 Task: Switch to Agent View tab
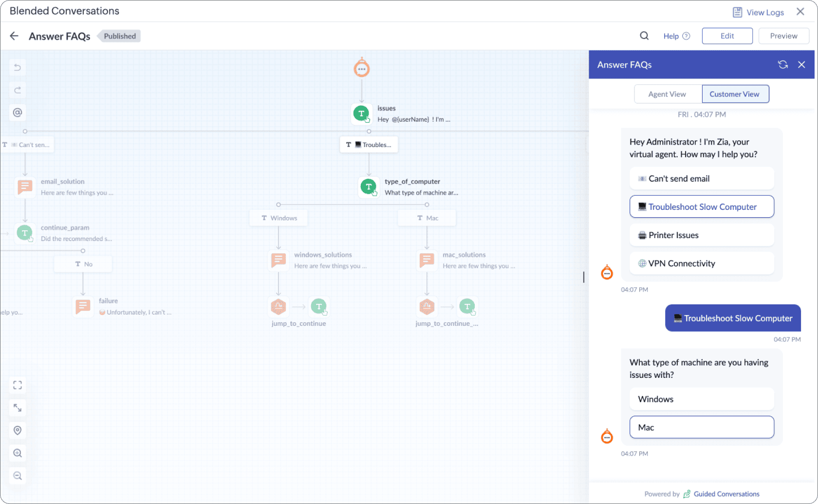coord(667,94)
